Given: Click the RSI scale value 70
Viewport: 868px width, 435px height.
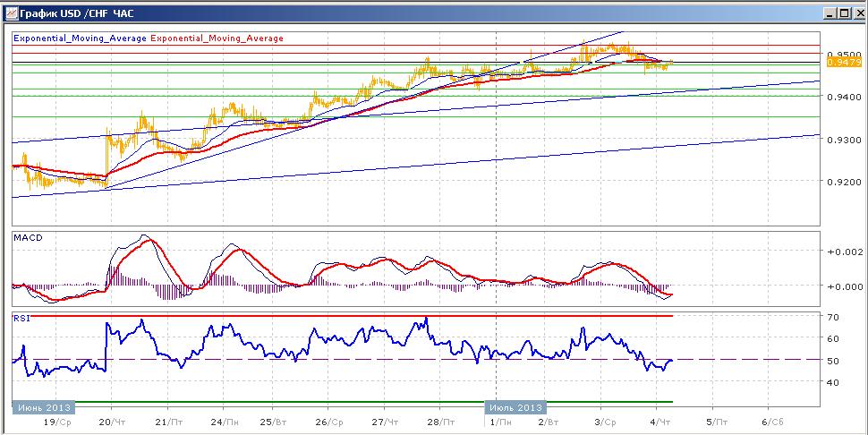Looking at the screenshot, I should tap(833, 317).
